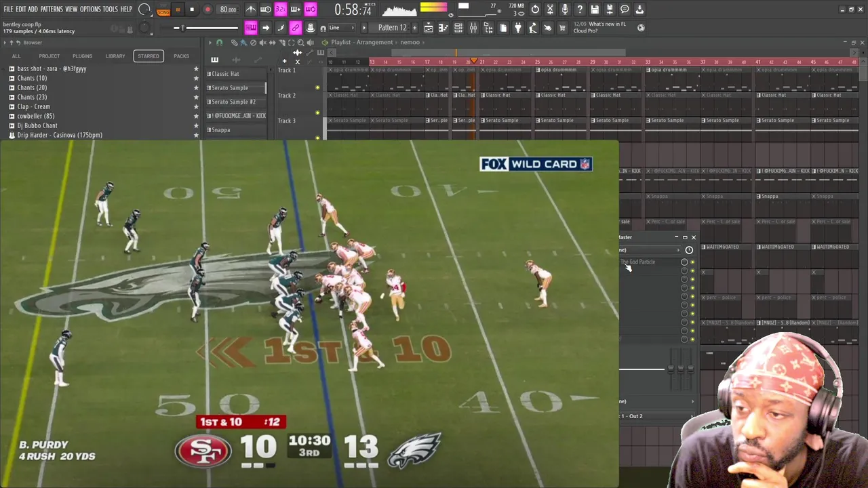The width and height of the screenshot is (868, 488).
Task: Add new pattern with plus button
Action: point(415,28)
